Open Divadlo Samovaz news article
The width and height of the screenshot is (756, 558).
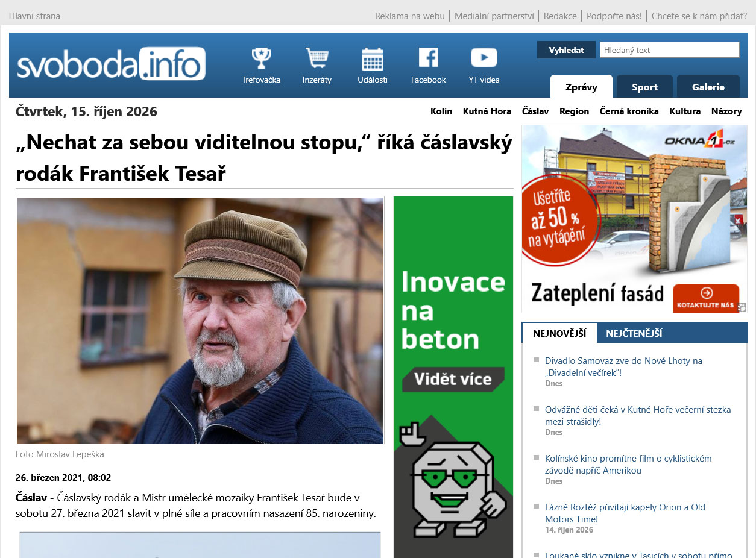pyautogui.click(x=623, y=366)
